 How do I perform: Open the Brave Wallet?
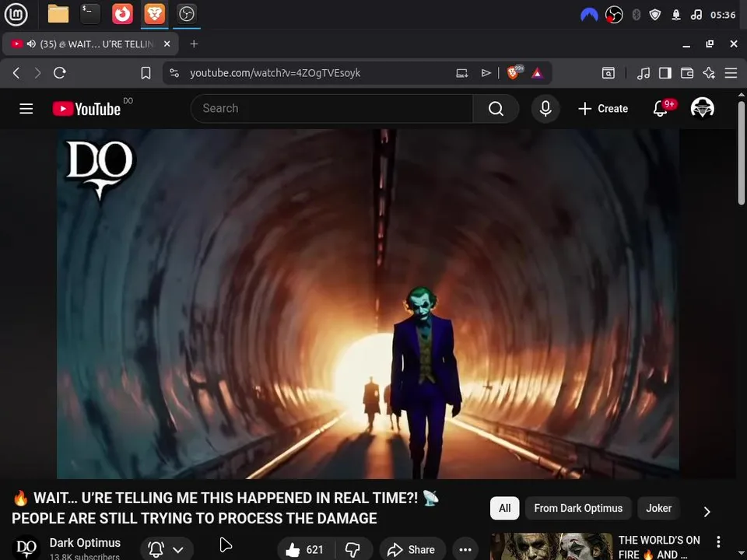[x=687, y=73]
